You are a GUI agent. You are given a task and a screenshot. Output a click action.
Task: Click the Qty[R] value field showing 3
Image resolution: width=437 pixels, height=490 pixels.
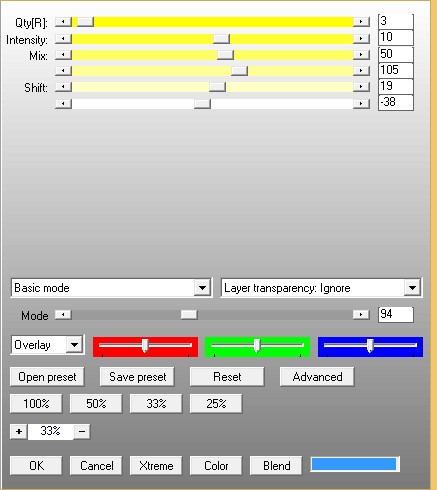point(396,21)
